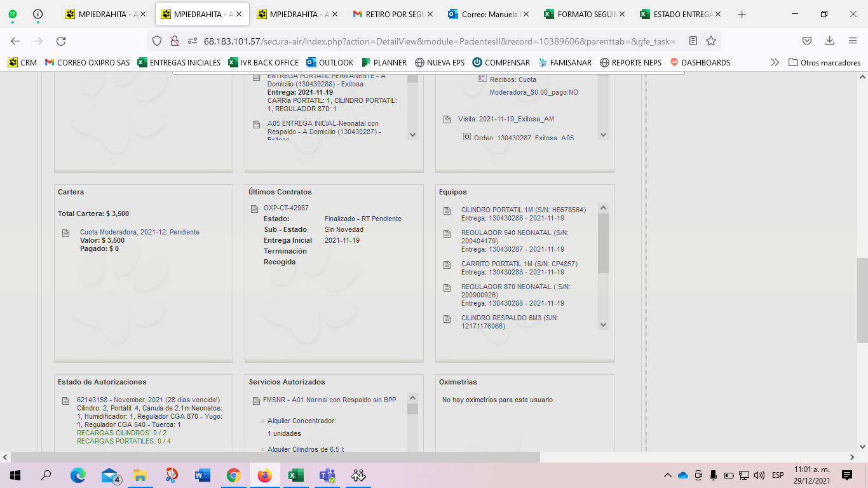Click the down arrow in the deliveries panel scrollbar
The image size is (868, 488).
click(x=412, y=135)
